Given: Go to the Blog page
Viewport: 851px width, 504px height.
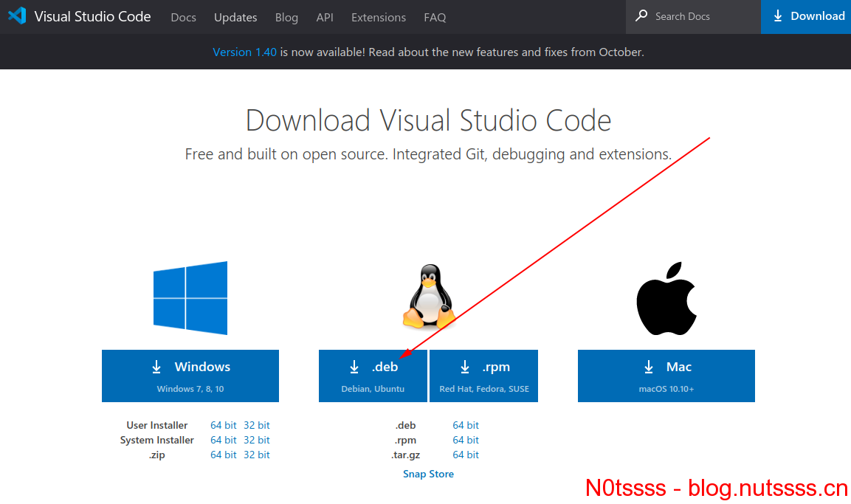Looking at the screenshot, I should [x=286, y=18].
